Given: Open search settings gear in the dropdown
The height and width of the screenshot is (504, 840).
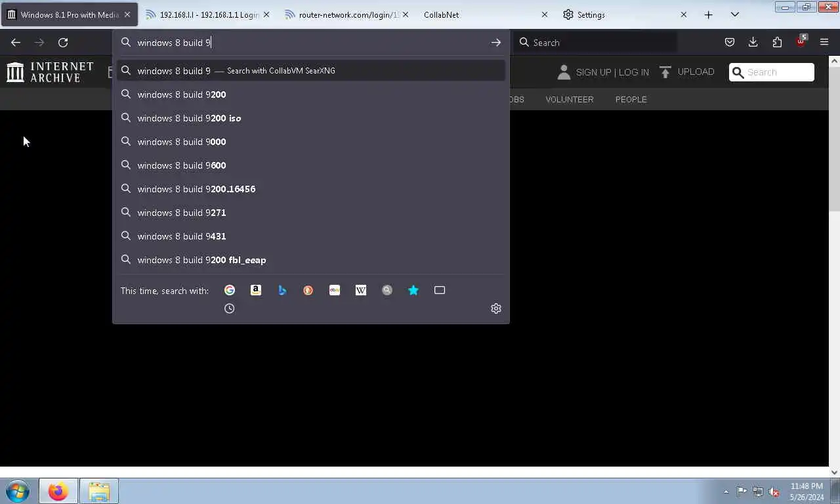Looking at the screenshot, I should (496, 308).
